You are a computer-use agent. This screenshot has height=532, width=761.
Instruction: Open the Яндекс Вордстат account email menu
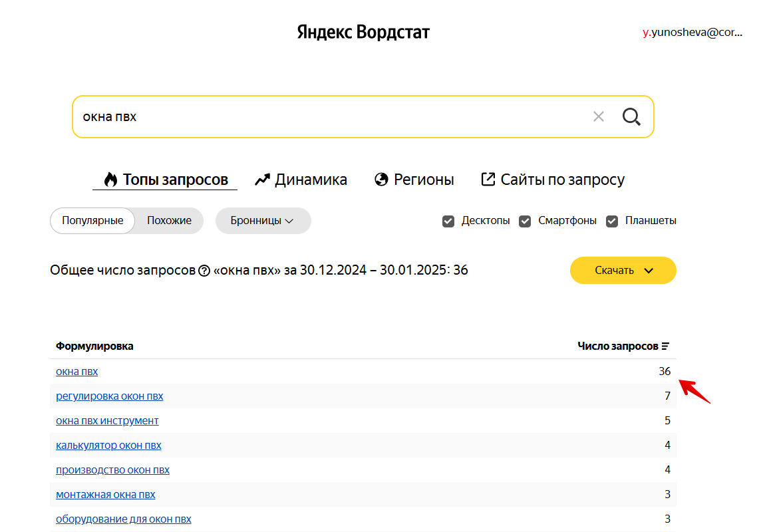pos(692,31)
